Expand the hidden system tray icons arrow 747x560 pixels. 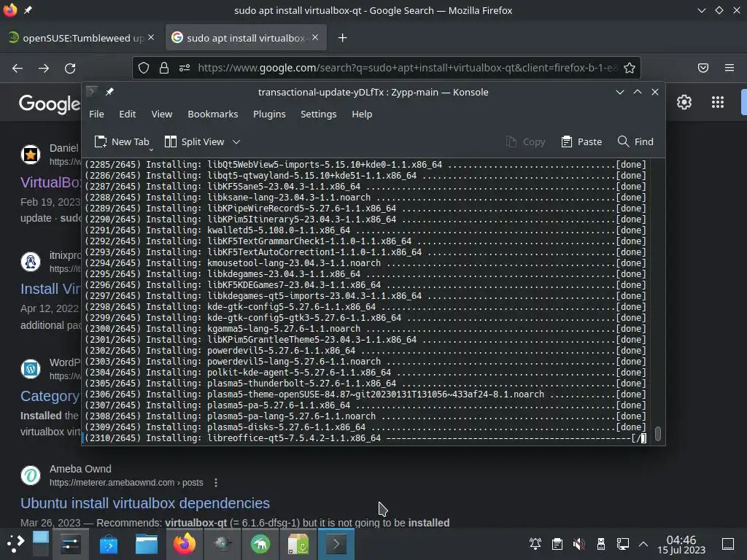(643, 544)
